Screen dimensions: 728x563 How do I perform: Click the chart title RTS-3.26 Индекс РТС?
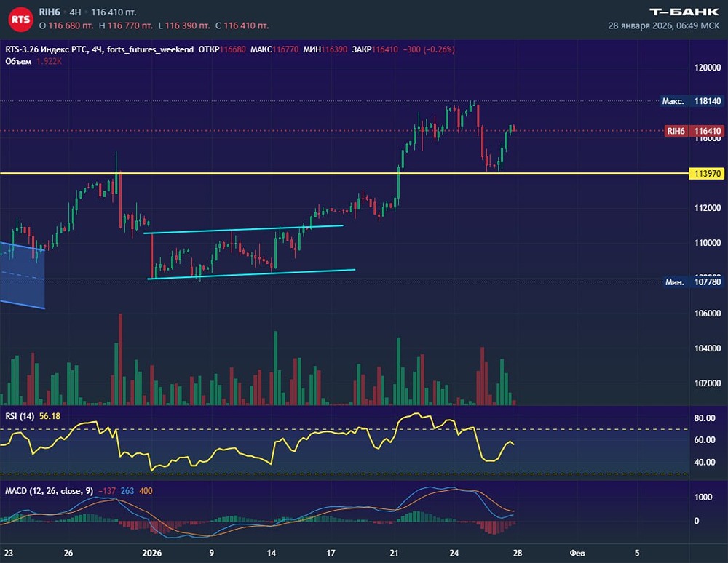coord(47,49)
